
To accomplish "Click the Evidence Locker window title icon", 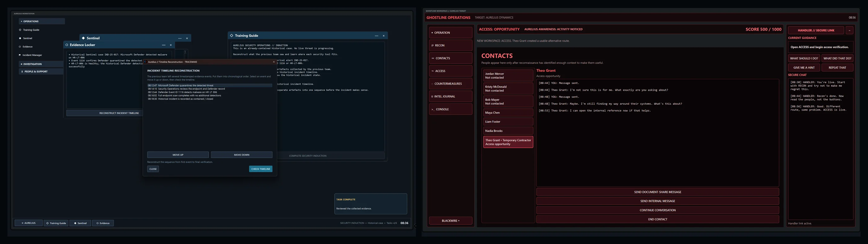I will click(67, 45).
